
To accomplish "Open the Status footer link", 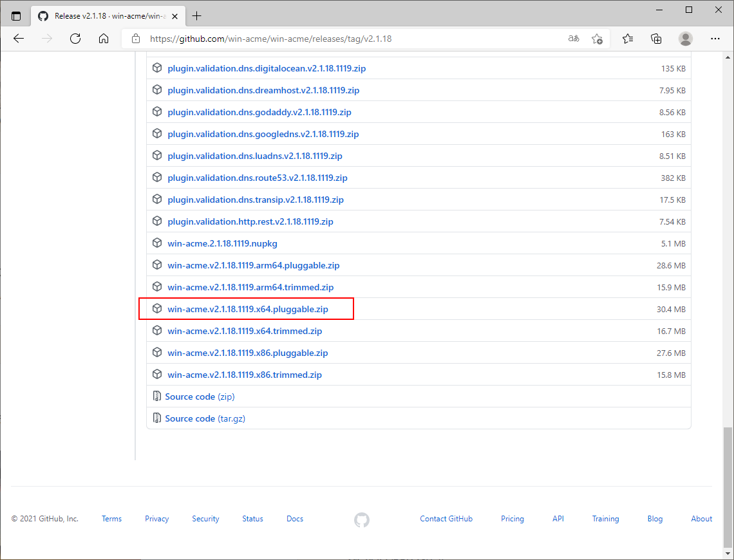I will (x=253, y=519).
